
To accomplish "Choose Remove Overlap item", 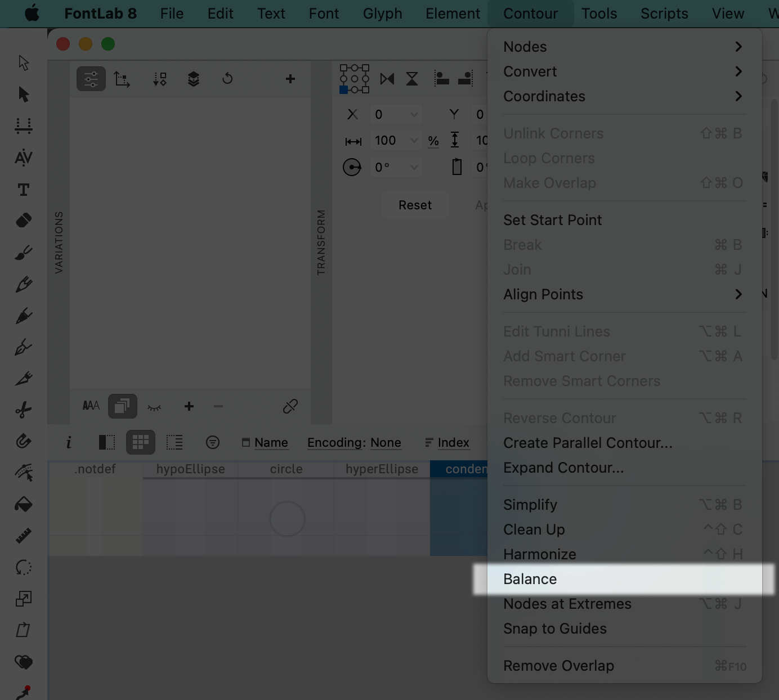I will tap(625, 666).
